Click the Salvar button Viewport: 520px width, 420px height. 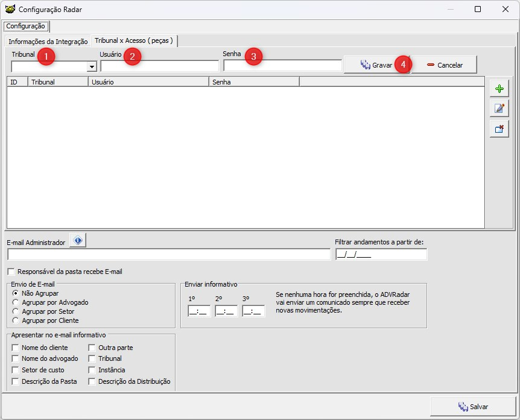coord(473,406)
